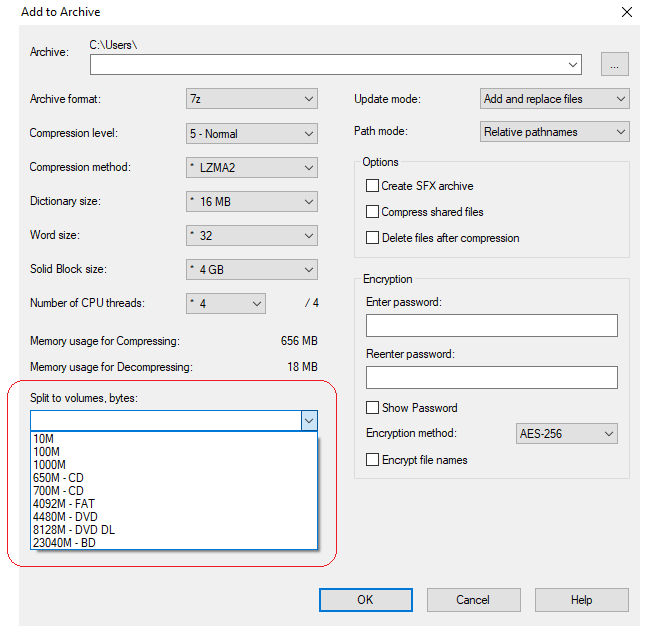The height and width of the screenshot is (632, 650).
Task: Pick the 23040M - BD option
Action: pyautogui.click(x=64, y=543)
